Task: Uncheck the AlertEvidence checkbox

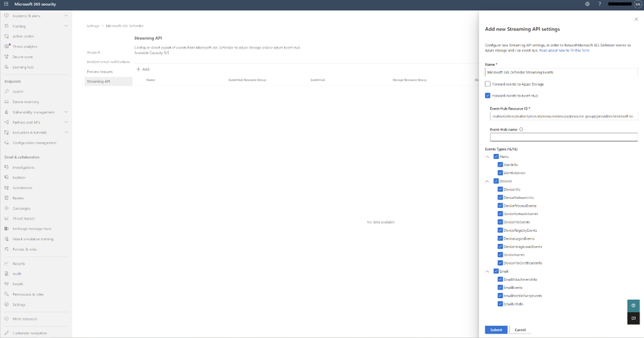Action: pos(500,173)
